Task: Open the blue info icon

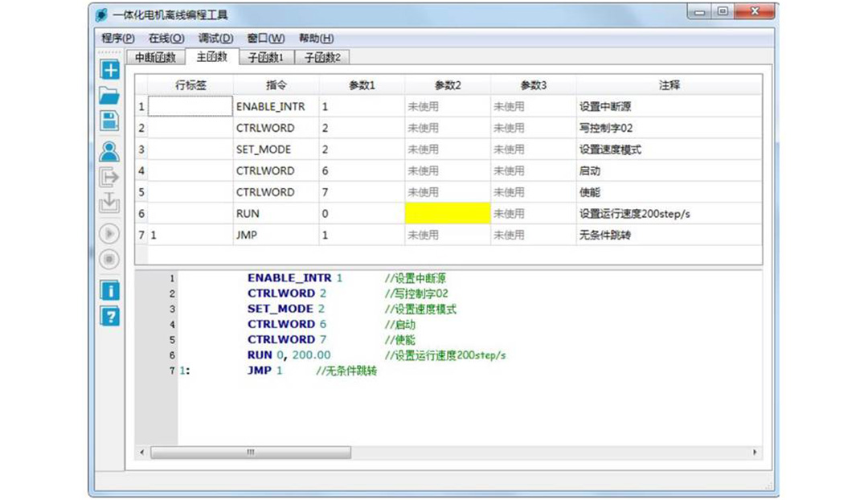Action: click(109, 290)
